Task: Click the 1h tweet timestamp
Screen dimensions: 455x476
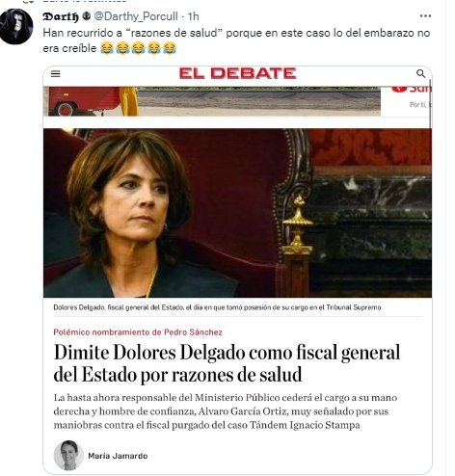Action: [x=194, y=16]
